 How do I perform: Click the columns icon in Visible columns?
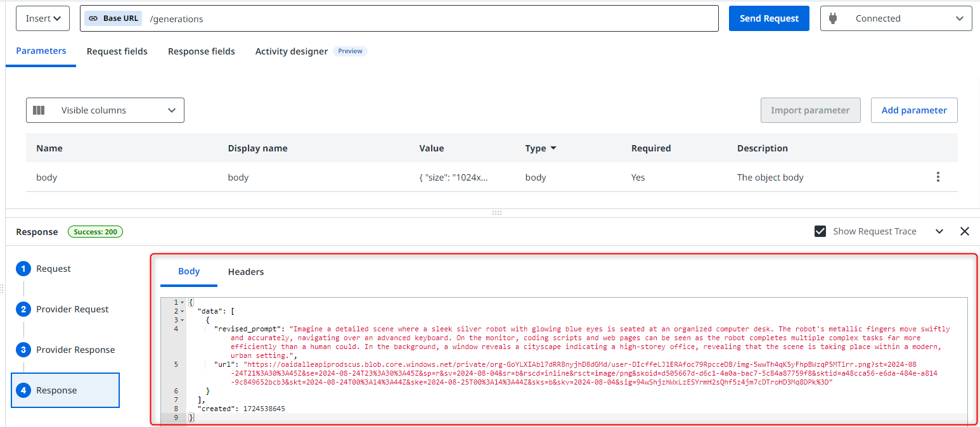coord(39,110)
